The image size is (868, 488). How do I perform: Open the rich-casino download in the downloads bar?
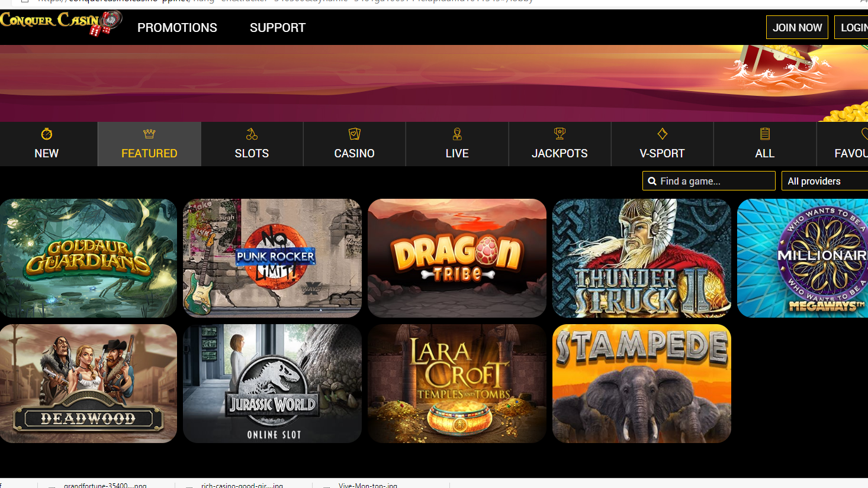tap(242, 485)
